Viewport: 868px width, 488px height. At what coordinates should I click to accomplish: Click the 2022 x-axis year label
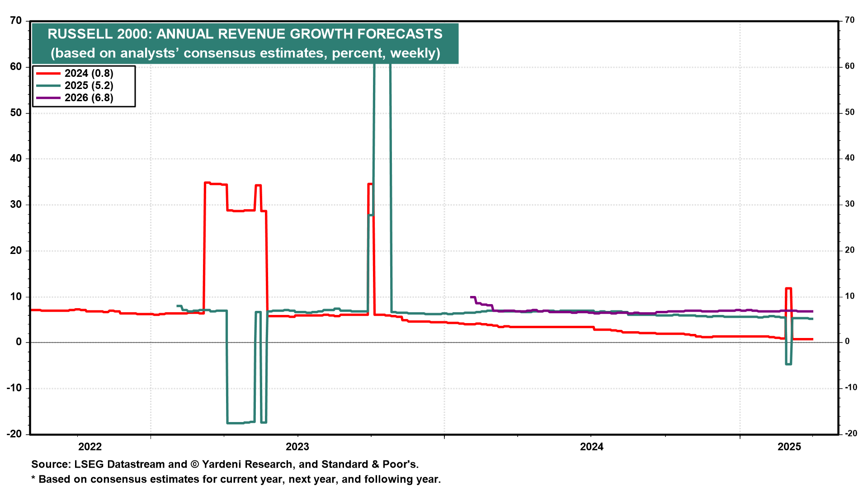90,447
